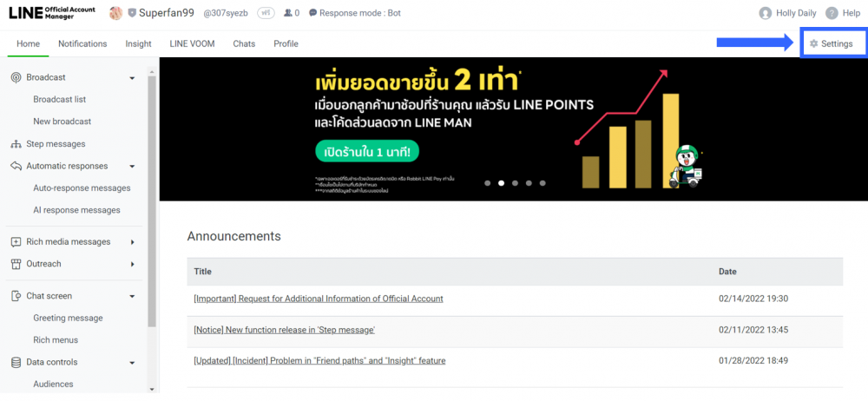The image size is (868, 401).
Task: Go to the LINE VOOM tab
Action: click(x=192, y=43)
